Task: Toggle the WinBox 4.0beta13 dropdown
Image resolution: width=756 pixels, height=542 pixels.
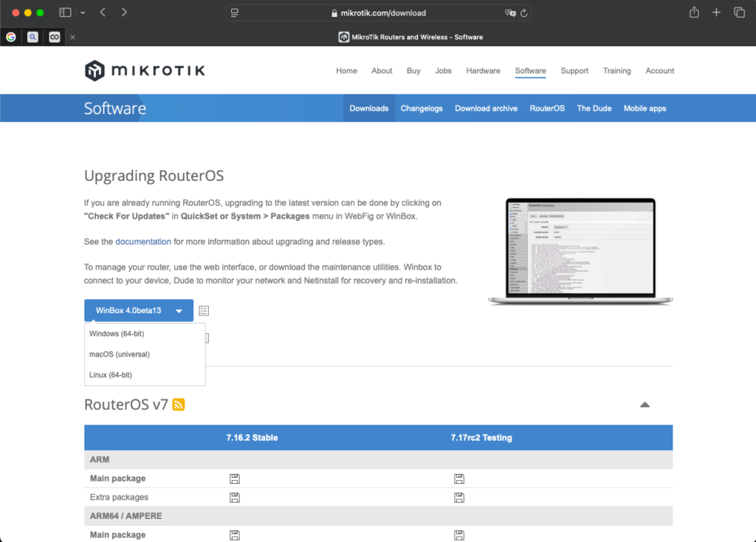Action: [139, 311]
